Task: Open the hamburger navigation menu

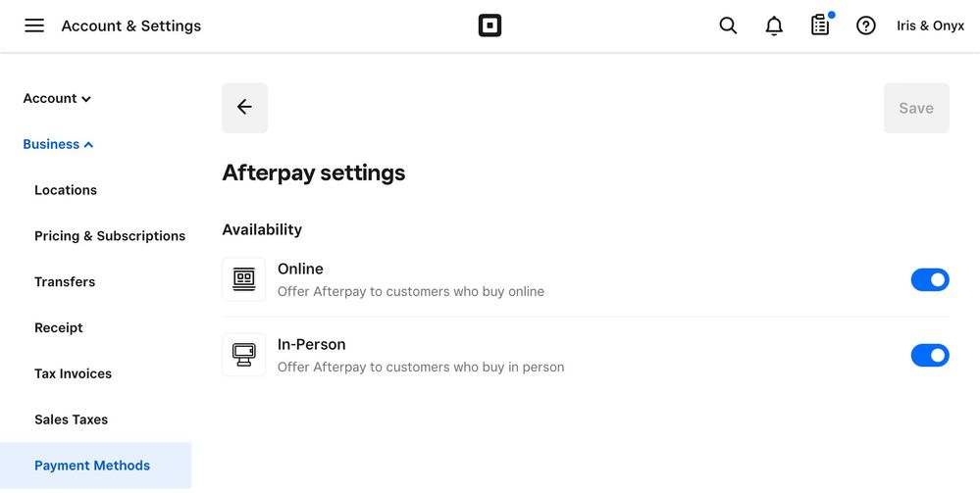Action: click(x=34, y=25)
